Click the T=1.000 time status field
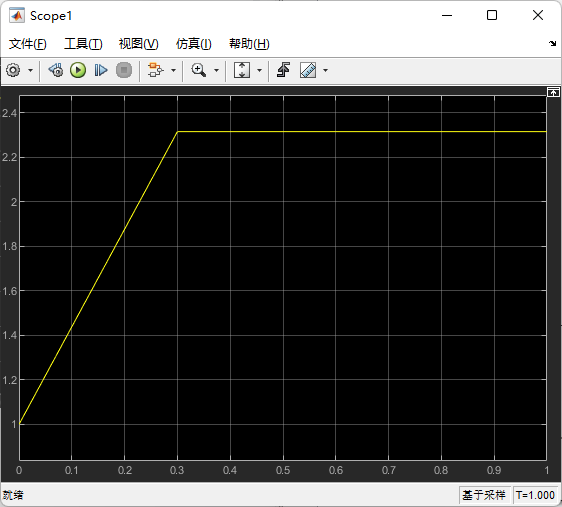Screen dimensions: 562x507 point(535,495)
